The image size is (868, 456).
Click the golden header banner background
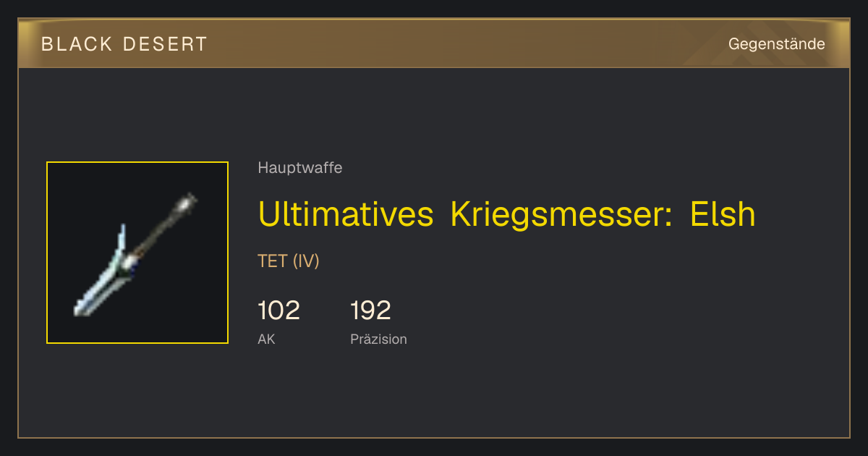(x=434, y=43)
